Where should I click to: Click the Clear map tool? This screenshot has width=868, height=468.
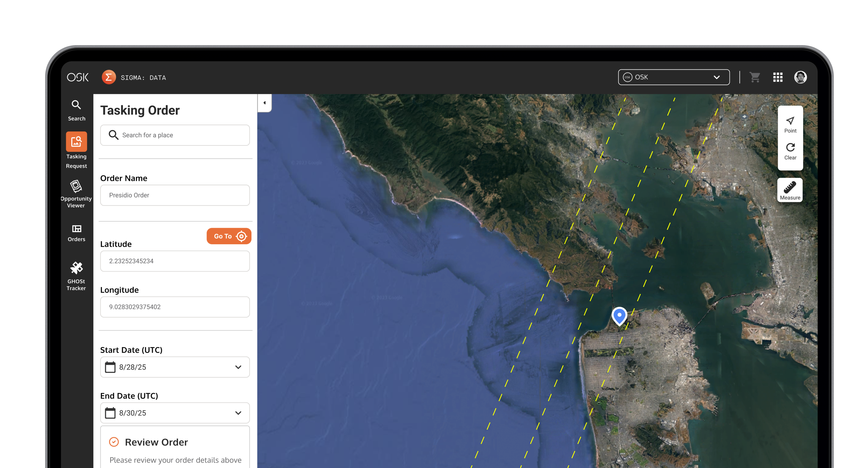pos(790,152)
